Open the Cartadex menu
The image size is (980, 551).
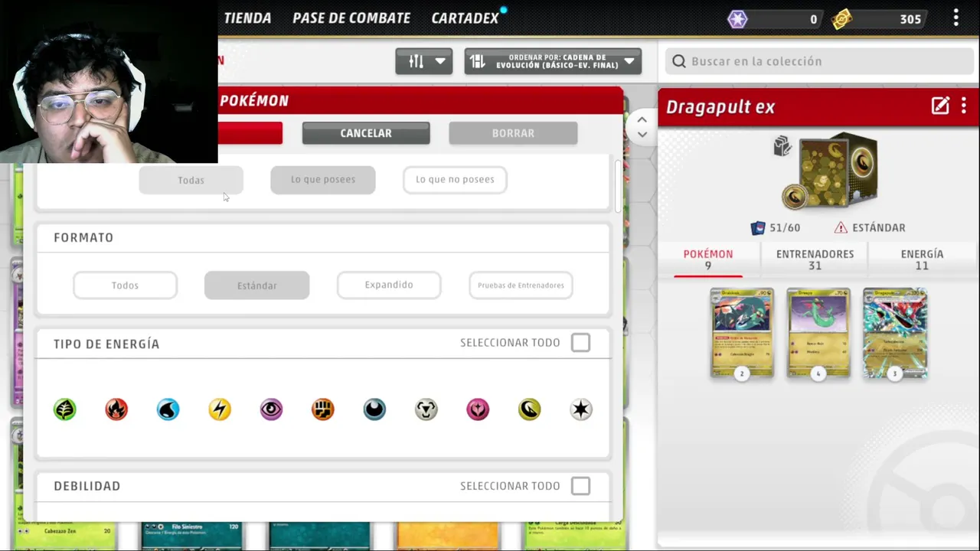coord(465,18)
